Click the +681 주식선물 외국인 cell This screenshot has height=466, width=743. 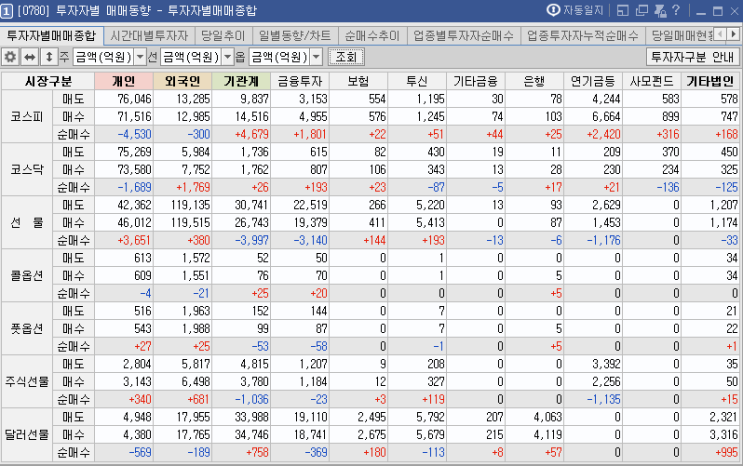[182, 400]
